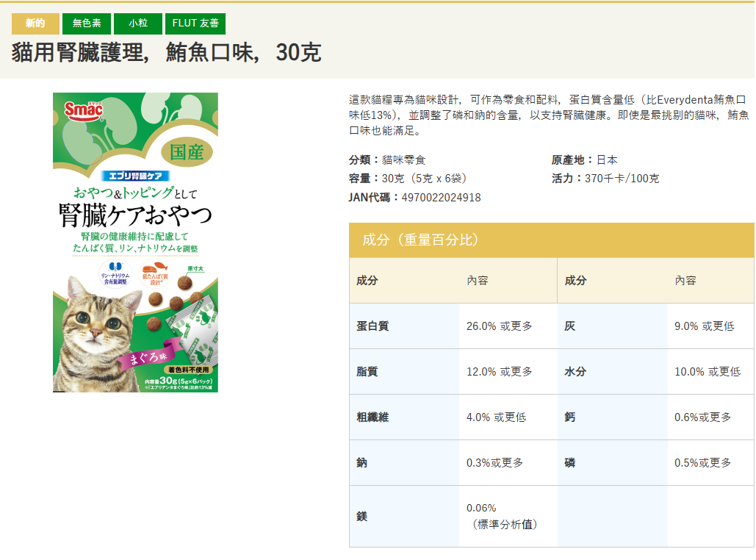The width and height of the screenshot is (756, 560).
Task: Click the product title heading 貓用腎臟護理
Action: pos(166,52)
